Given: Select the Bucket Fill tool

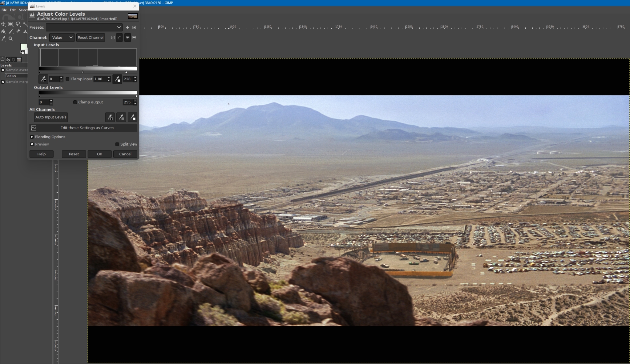Looking at the screenshot, I should tap(3, 31).
